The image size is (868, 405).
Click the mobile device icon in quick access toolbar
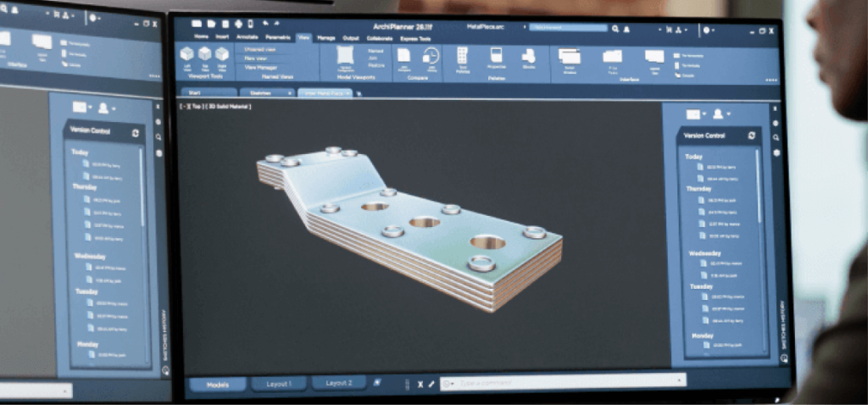[250, 23]
